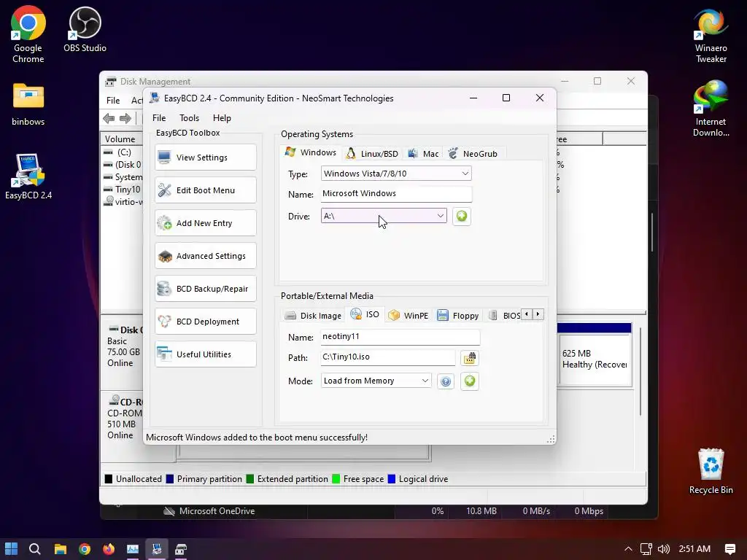Open the Windows Start menu
The image size is (747, 560).
click(x=11, y=549)
